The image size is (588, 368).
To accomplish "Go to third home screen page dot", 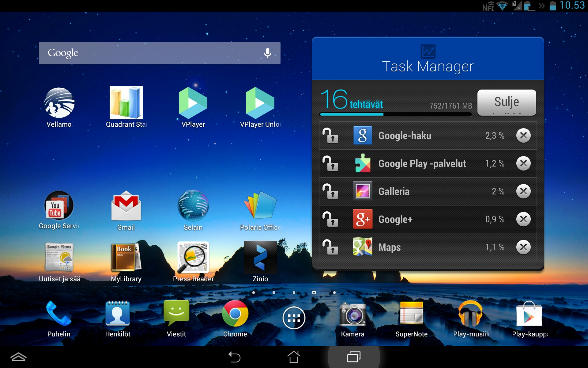I will click(x=294, y=293).
